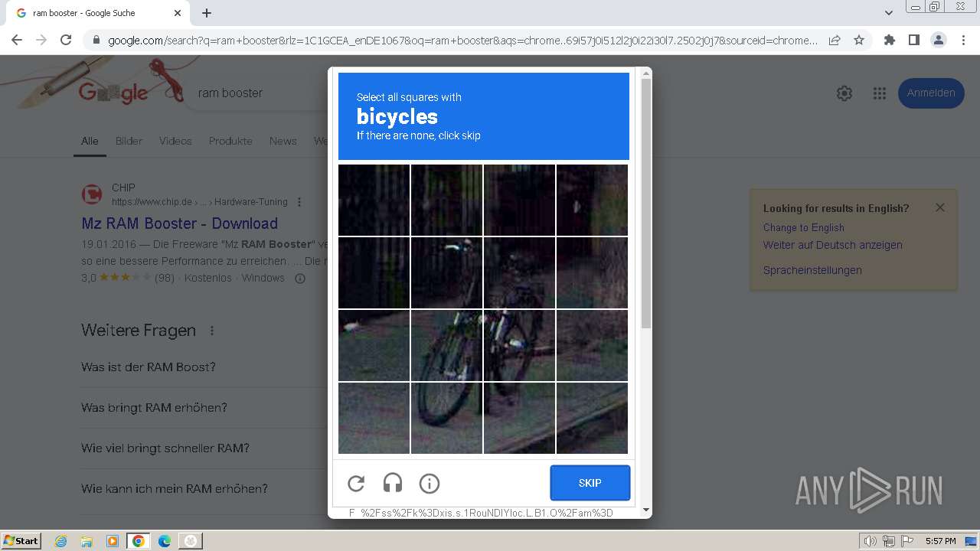Click captcha dialog scrollbar

646,203
